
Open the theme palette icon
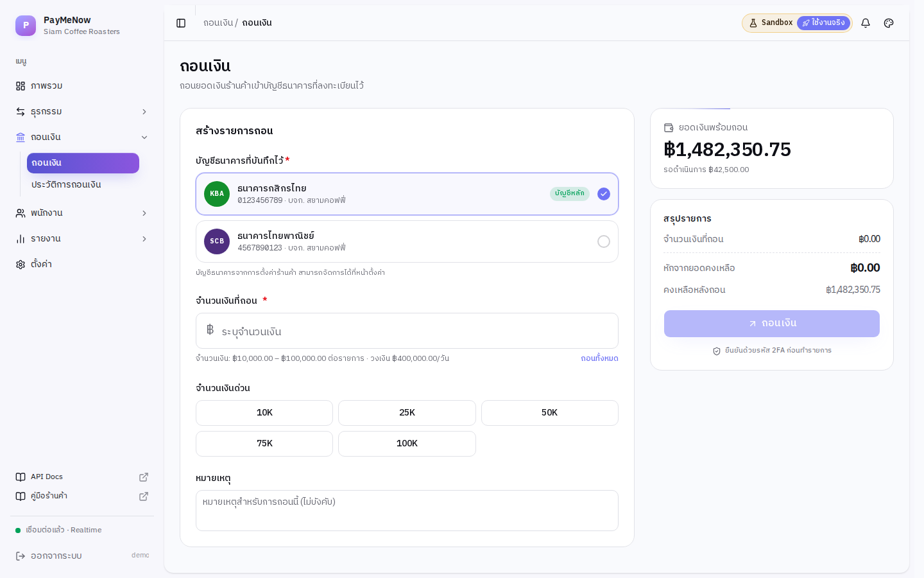[x=889, y=23]
